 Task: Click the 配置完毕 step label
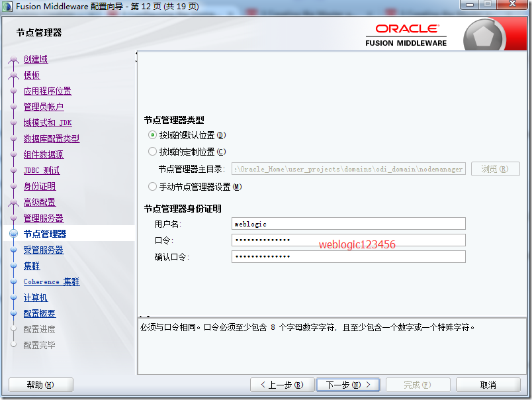pyautogui.click(x=39, y=345)
